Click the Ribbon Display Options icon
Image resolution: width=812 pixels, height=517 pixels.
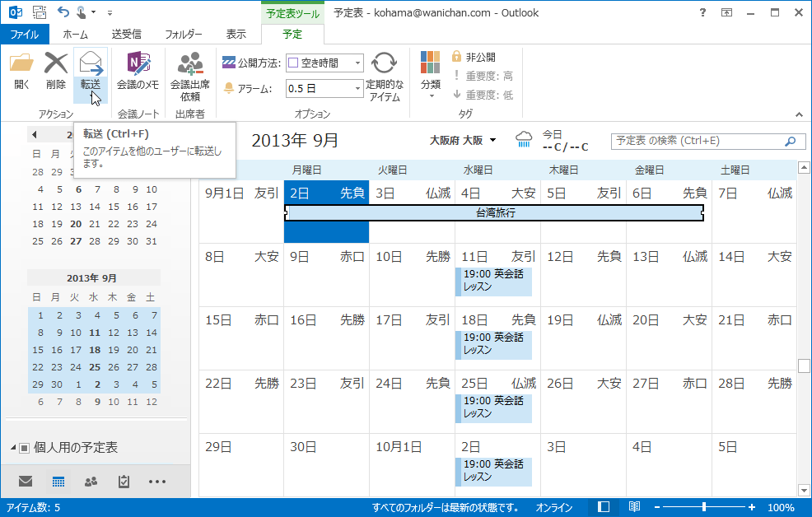point(727,12)
